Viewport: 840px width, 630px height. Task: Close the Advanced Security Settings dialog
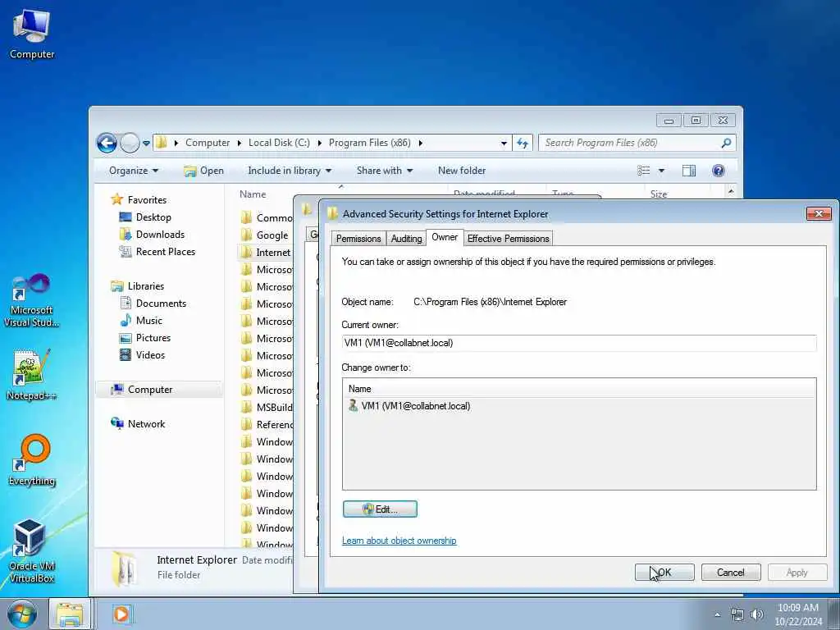coord(819,214)
